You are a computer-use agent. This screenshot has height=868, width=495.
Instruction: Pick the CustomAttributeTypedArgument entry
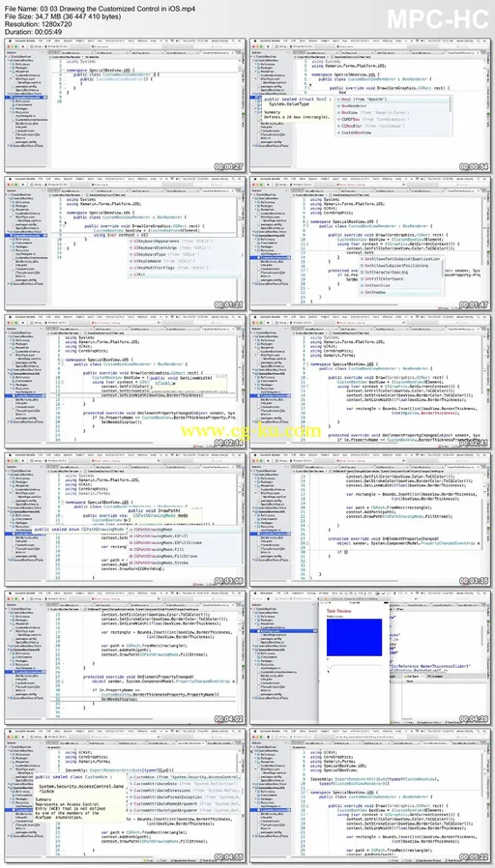(185, 811)
